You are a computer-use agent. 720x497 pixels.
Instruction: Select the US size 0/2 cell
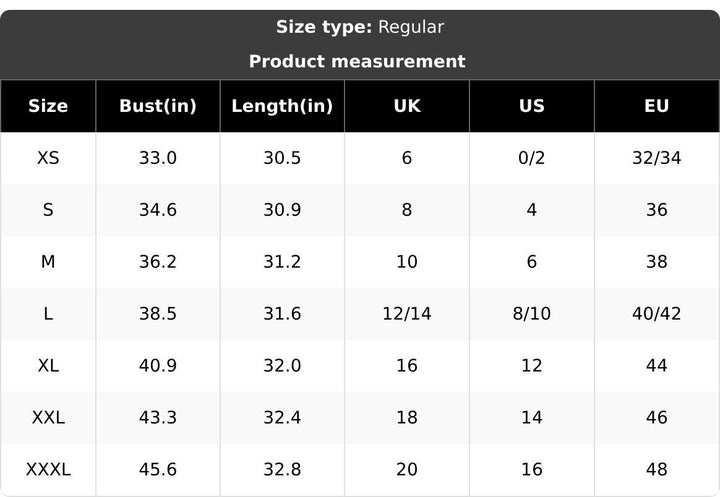(x=532, y=158)
